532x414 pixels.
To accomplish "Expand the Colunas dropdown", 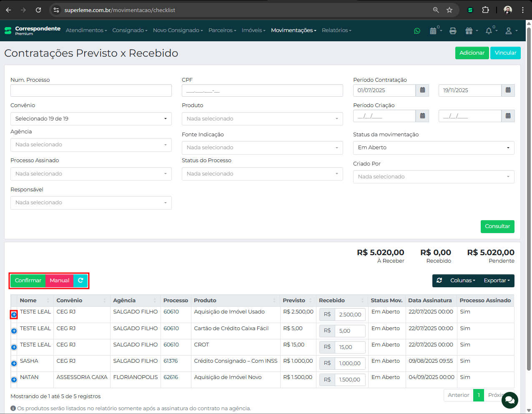I will point(462,281).
